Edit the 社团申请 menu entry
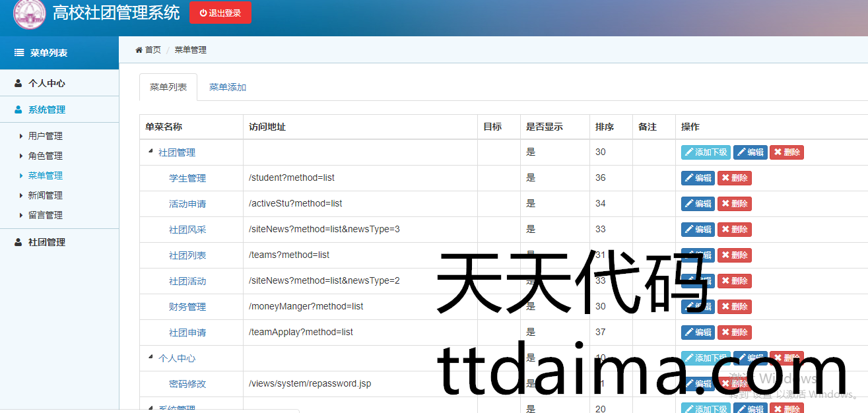Screen dimensions: 868x413 click(698, 333)
